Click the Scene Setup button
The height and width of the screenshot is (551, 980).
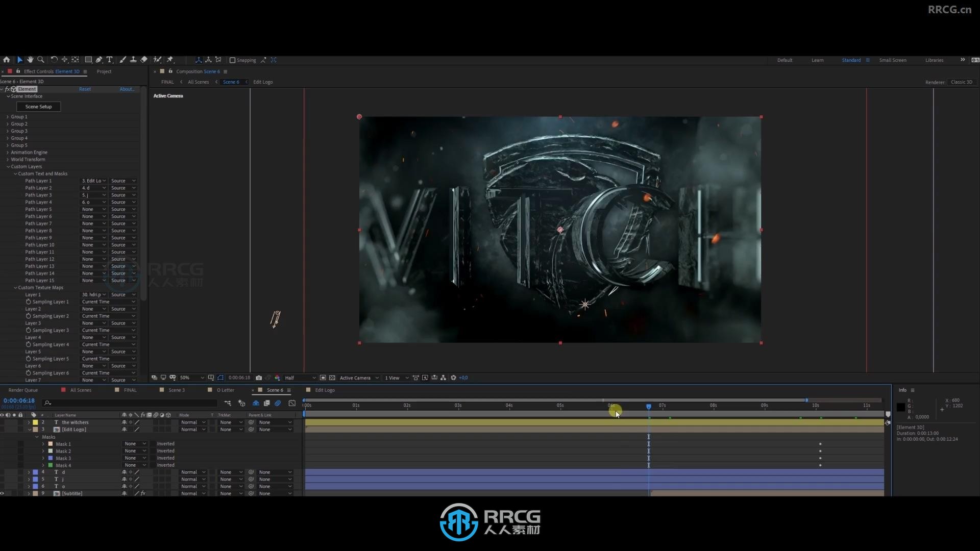point(39,107)
